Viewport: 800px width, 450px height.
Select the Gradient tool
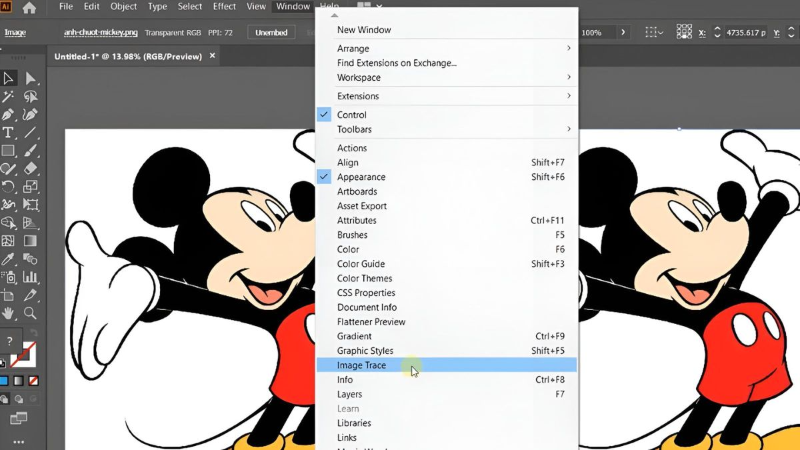click(x=30, y=241)
